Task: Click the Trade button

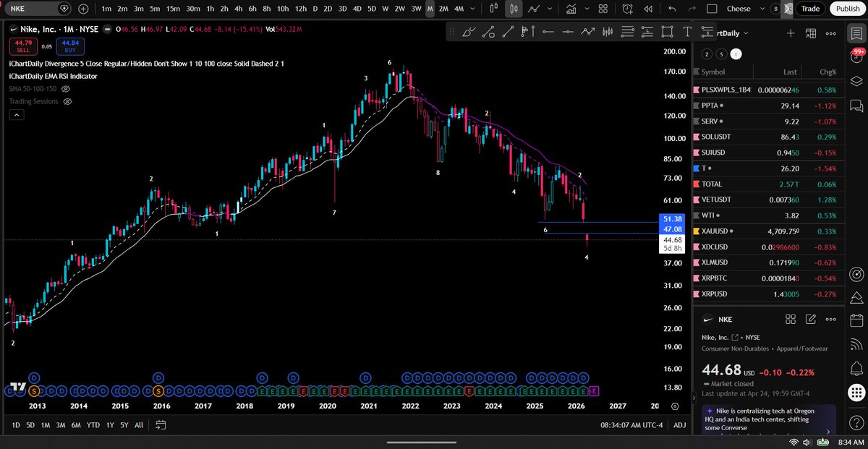Action: (x=811, y=9)
